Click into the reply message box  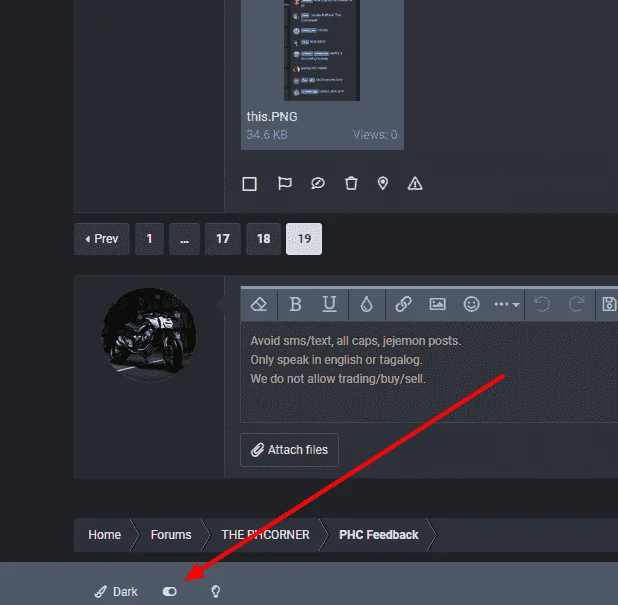pos(429,372)
